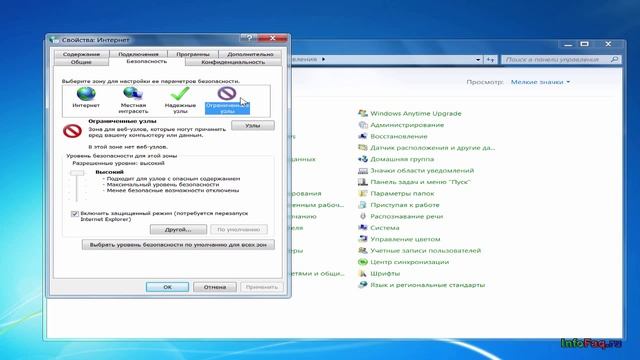
Task: Switch to the Программы tab
Action: click(193, 54)
